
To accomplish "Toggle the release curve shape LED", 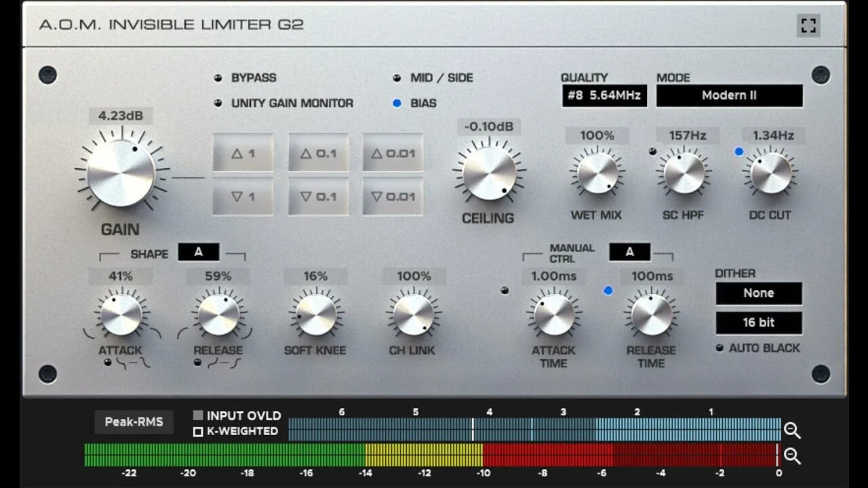I will pos(197,363).
